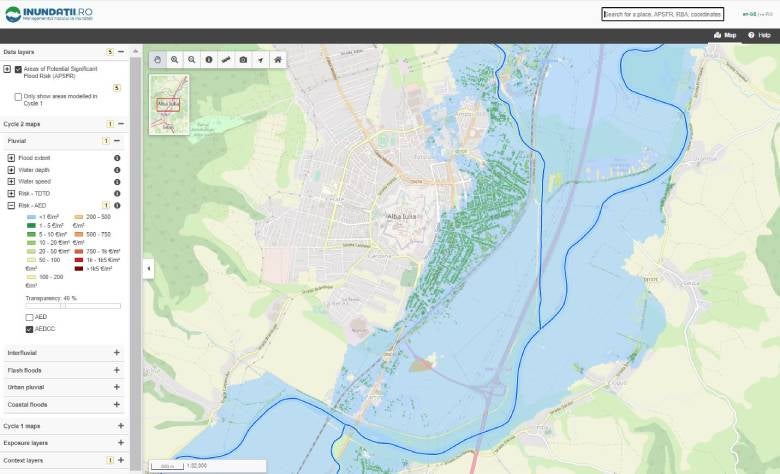Select the feature info tool in map toolbar
The image size is (780, 474).
[209, 60]
